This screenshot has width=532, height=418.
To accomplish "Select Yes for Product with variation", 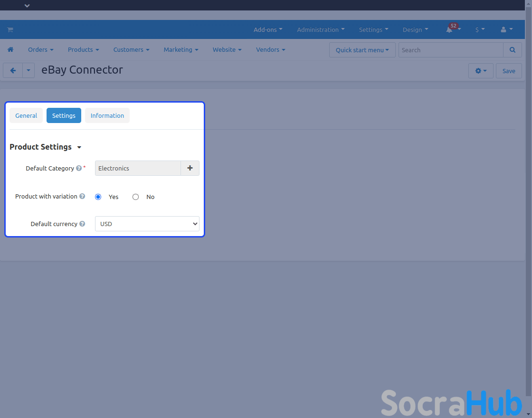I will coord(98,197).
